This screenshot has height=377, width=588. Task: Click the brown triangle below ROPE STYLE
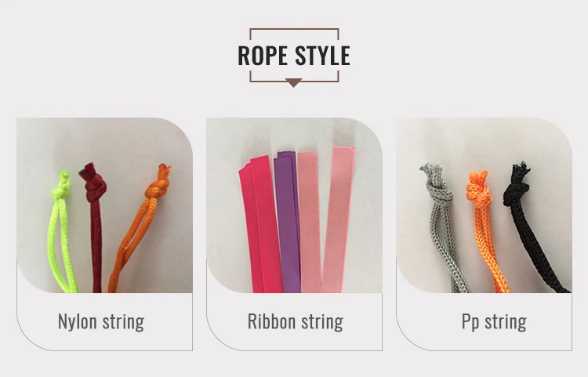tap(294, 83)
